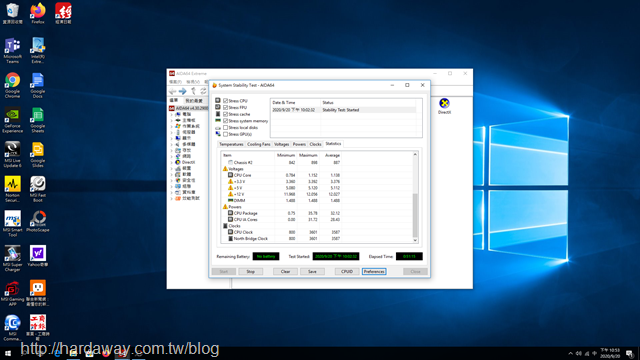This screenshot has width=640, height=360.
Task: Enable the Stress local disks checkbox
Action: point(225,127)
